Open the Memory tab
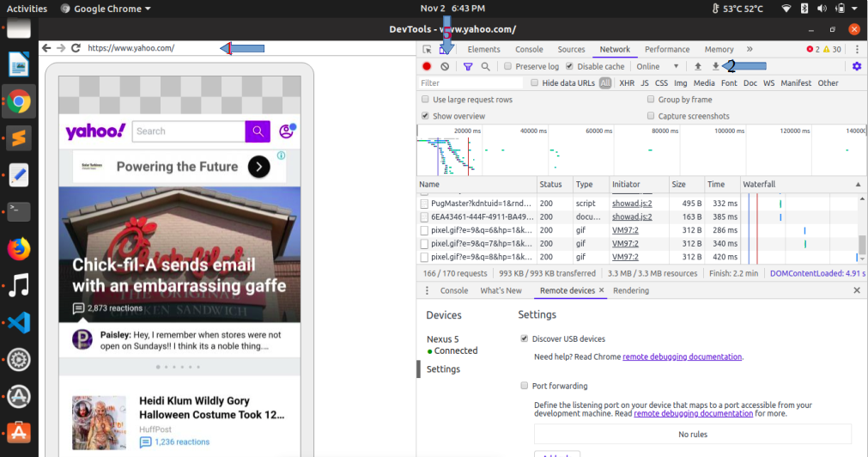Image resolution: width=868 pixels, height=457 pixels. (x=719, y=49)
